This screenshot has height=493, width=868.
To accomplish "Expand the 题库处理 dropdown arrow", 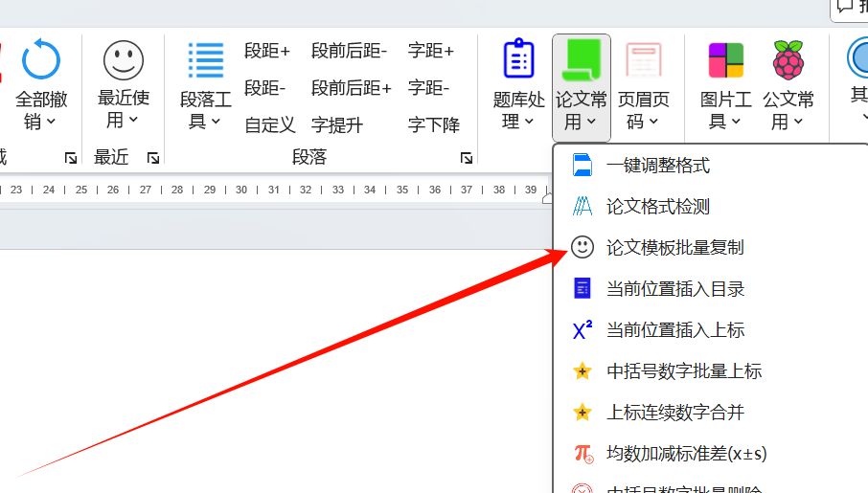I will (x=529, y=122).
